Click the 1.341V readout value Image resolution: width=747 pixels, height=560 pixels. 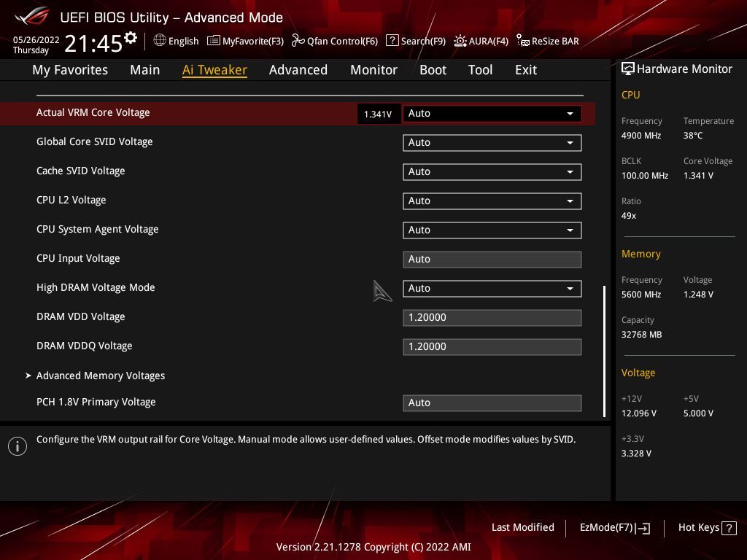[378, 114]
